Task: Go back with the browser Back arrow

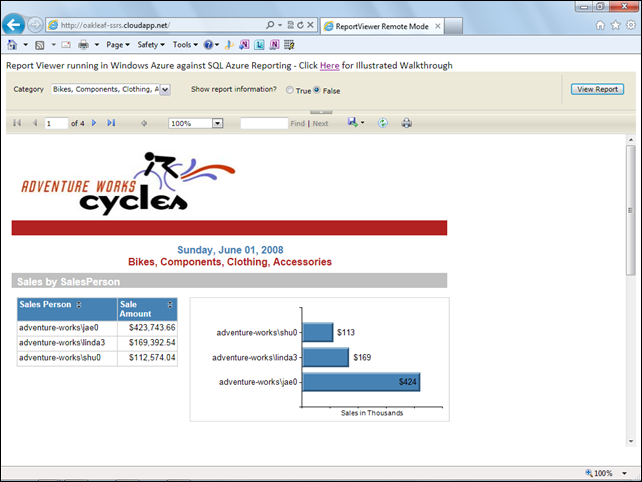Action: [14, 25]
